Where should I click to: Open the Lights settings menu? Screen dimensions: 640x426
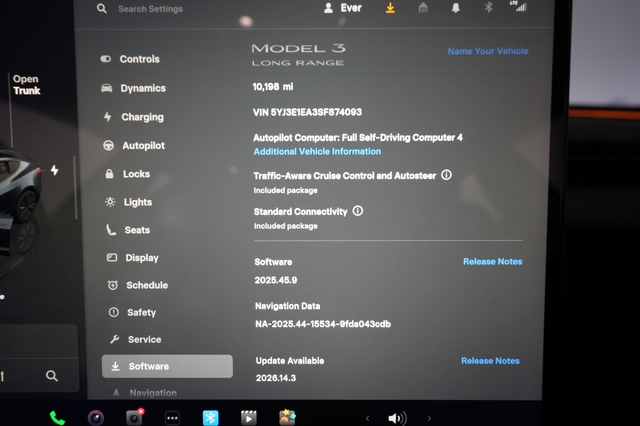[129, 202]
